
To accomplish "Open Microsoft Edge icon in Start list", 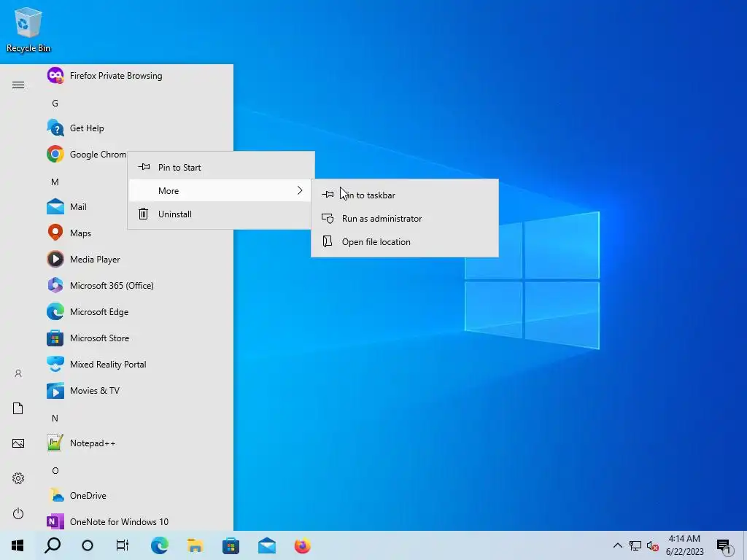I will [55, 311].
